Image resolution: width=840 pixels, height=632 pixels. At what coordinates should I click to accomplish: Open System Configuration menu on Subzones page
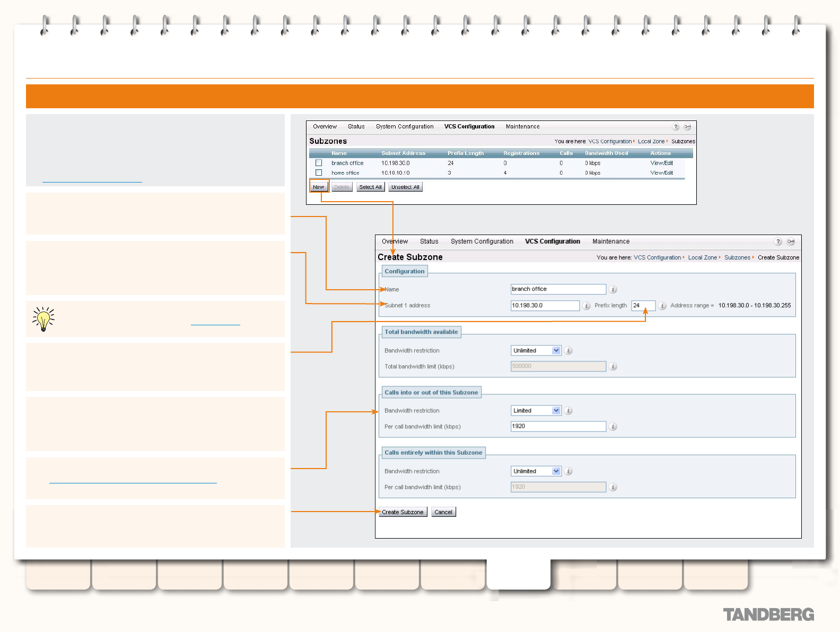point(405,127)
